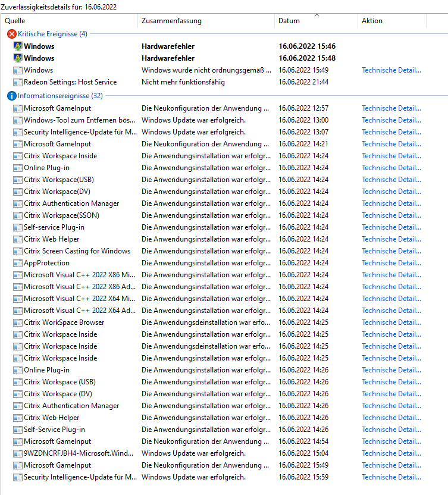
Task: Select 'Radeon Settings: Host Service' source name
Action: (x=70, y=82)
